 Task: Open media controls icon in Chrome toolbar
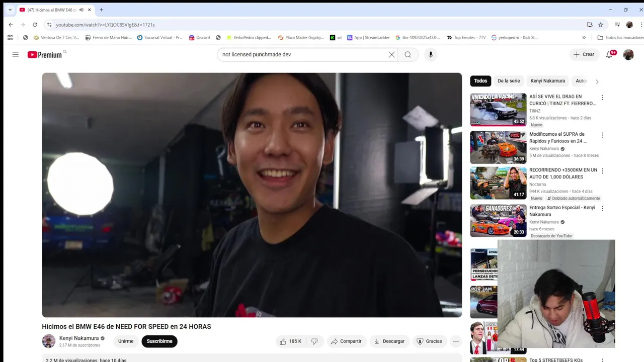pyautogui.click(x=617, y=25)
